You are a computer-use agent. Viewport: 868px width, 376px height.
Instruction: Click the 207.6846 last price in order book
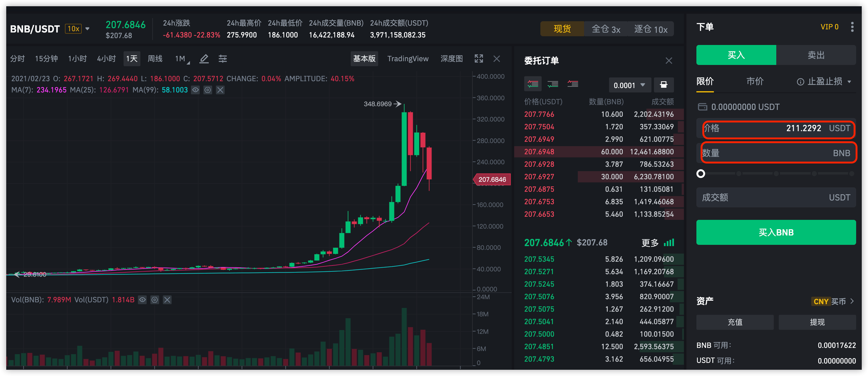(x=544, y=243)
